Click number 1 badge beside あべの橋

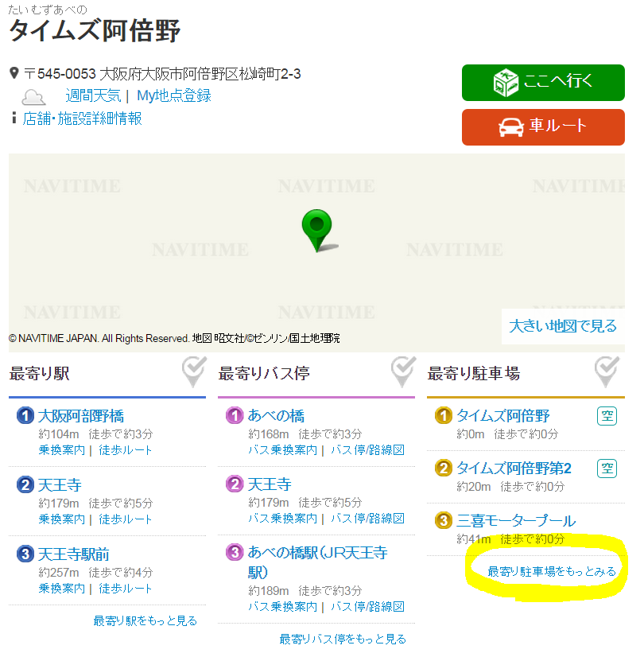[x=235, y=415]
